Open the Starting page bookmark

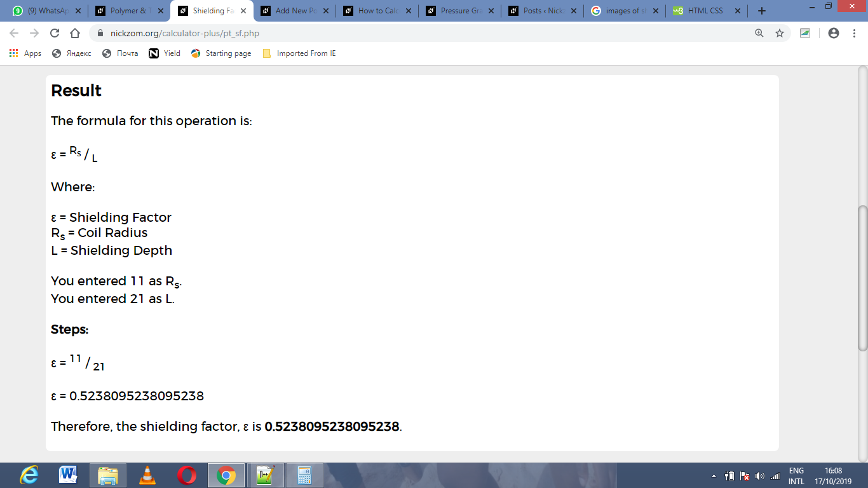[x=221, y=53]
